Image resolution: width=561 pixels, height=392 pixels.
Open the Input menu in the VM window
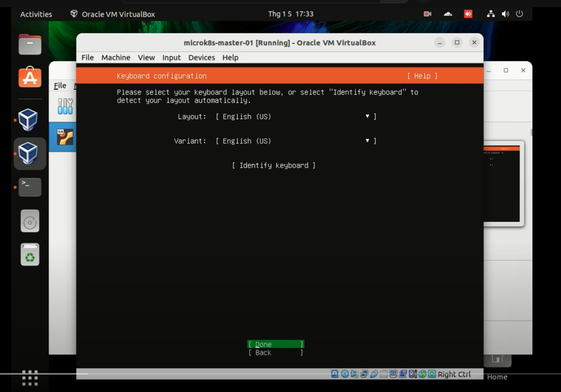(171, 58)
